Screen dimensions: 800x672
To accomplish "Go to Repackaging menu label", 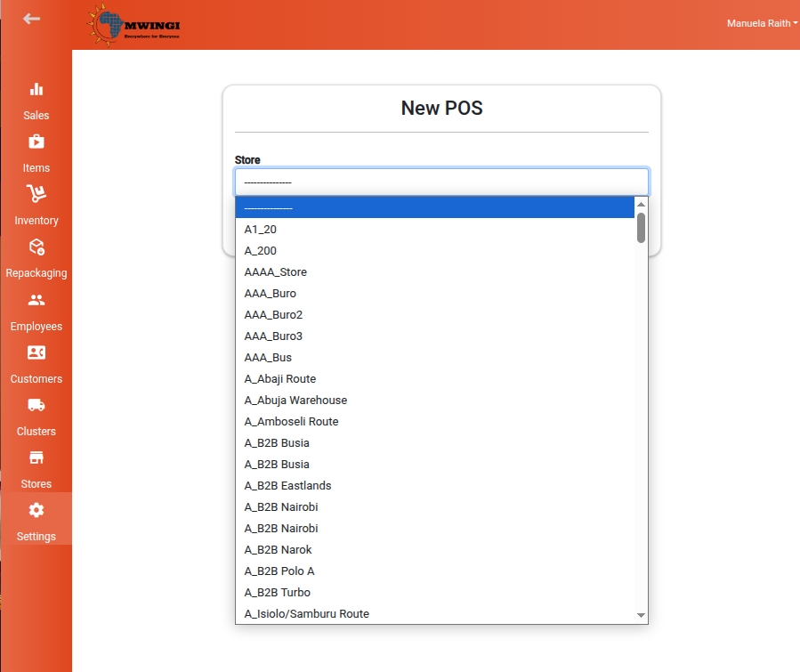I will click(x=36, y=273).
